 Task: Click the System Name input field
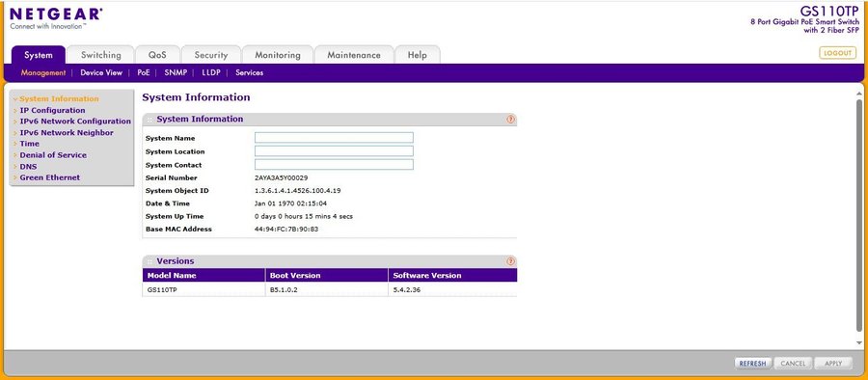pos(334,138)
